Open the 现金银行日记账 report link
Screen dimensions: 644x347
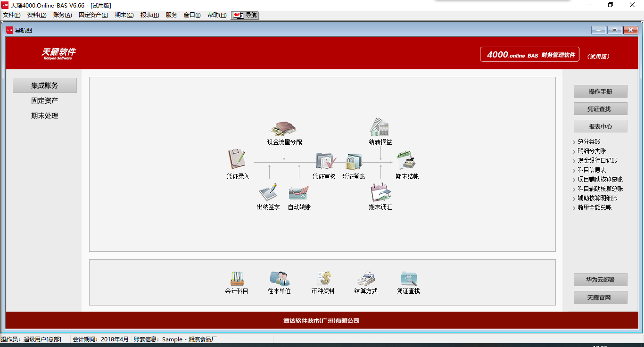[x=597, y=160]
